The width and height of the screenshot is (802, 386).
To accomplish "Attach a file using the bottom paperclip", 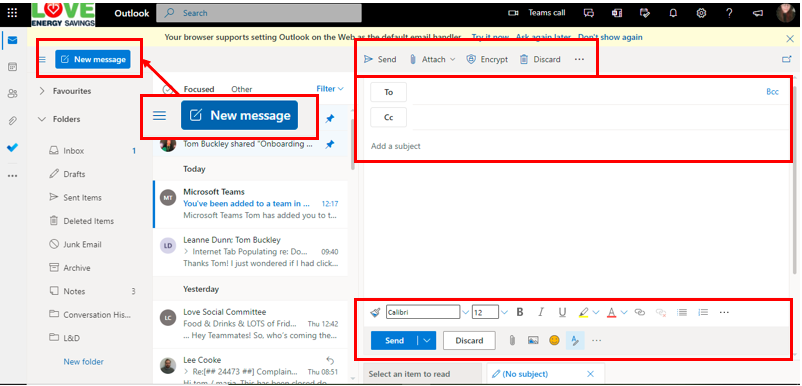I will click(512, 340).
